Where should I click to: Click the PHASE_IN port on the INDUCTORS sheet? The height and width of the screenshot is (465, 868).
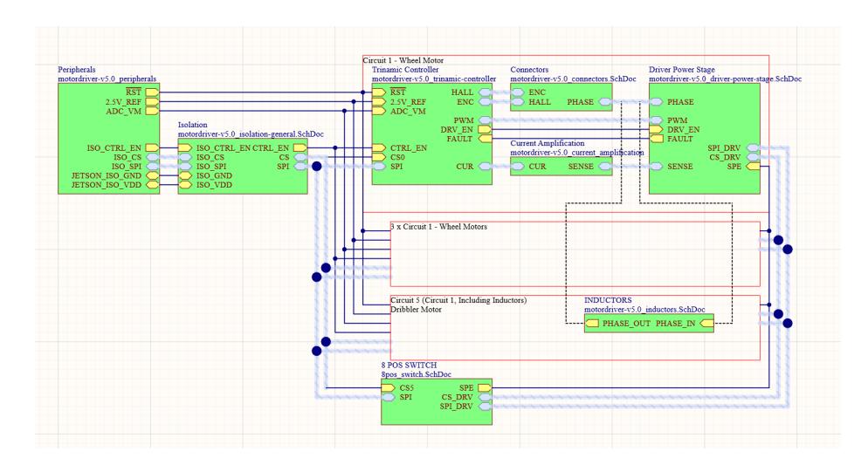[707, 324]
